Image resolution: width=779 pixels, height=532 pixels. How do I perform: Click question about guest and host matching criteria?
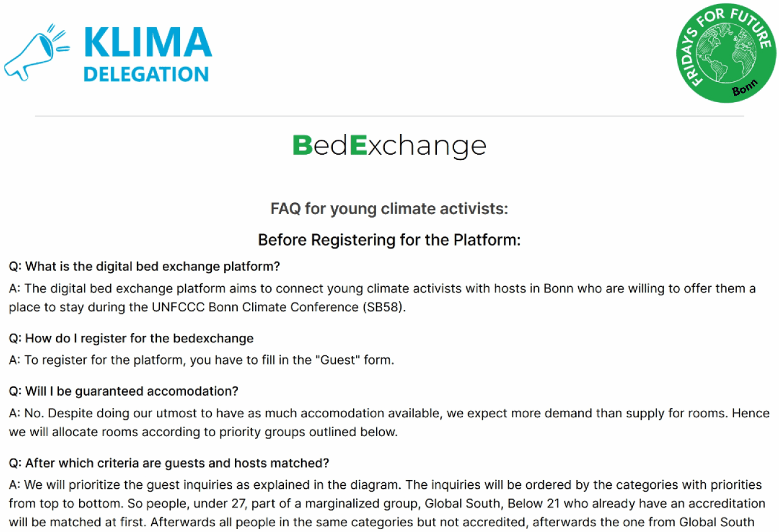[168, 463]
